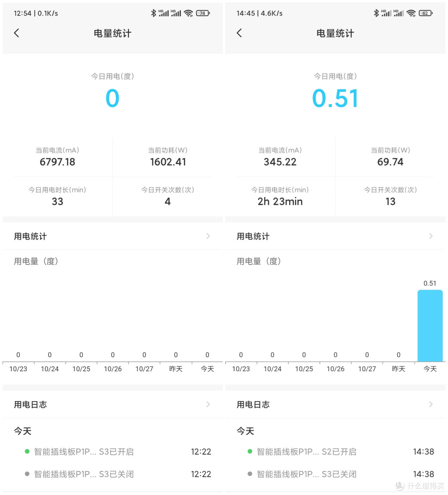Select current value 6797.18 mA
448x495 pixels.
point(57,162)
